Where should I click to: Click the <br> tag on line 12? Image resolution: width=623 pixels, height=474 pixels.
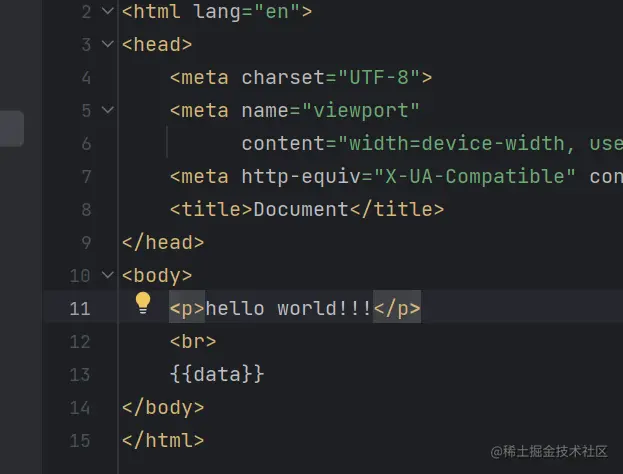tap(193, 341)
